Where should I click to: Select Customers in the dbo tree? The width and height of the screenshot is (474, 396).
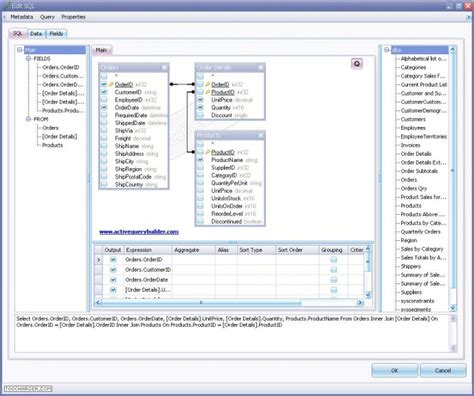point(413,119)
